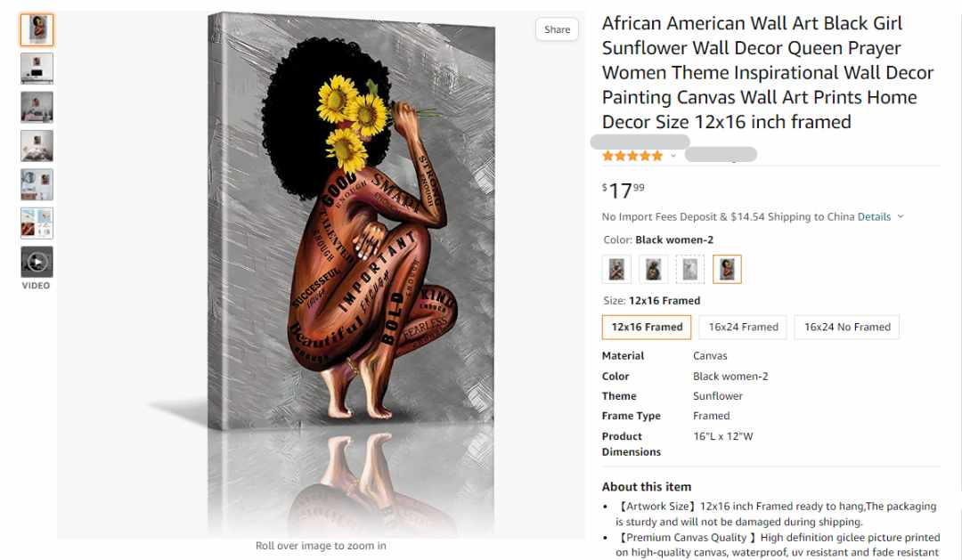Select the 12x16 Framed size option
The image size is (962, 560).
pyautogui.click(x=647, y=327)
